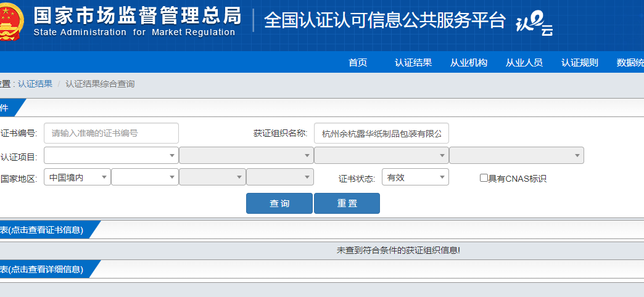
Task: Tick the 具有CNAS标识 checkbox
Action: (484, 178)
